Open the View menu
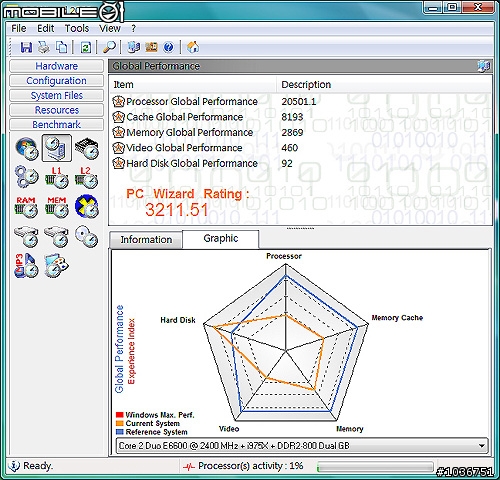This screenshot has height=480, width=500. [110, 29]
